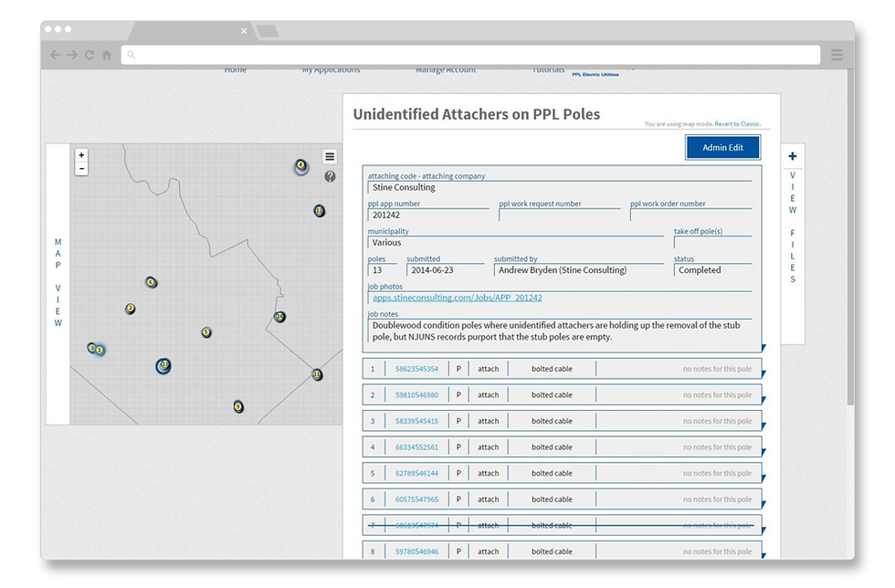The width and height of the screenshot is (895, 588).
Task: Click the browser back arrow
Action: click(x=56, y=55)
